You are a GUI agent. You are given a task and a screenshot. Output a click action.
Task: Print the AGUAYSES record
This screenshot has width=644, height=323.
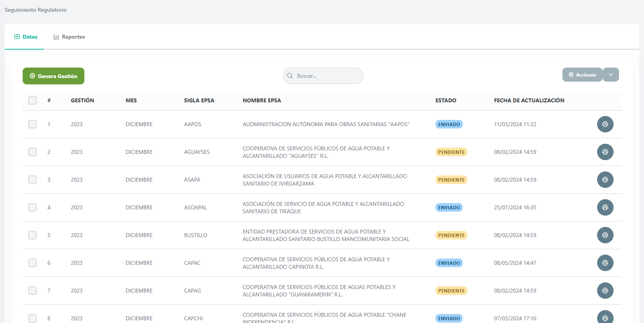[x=605, y=152]
